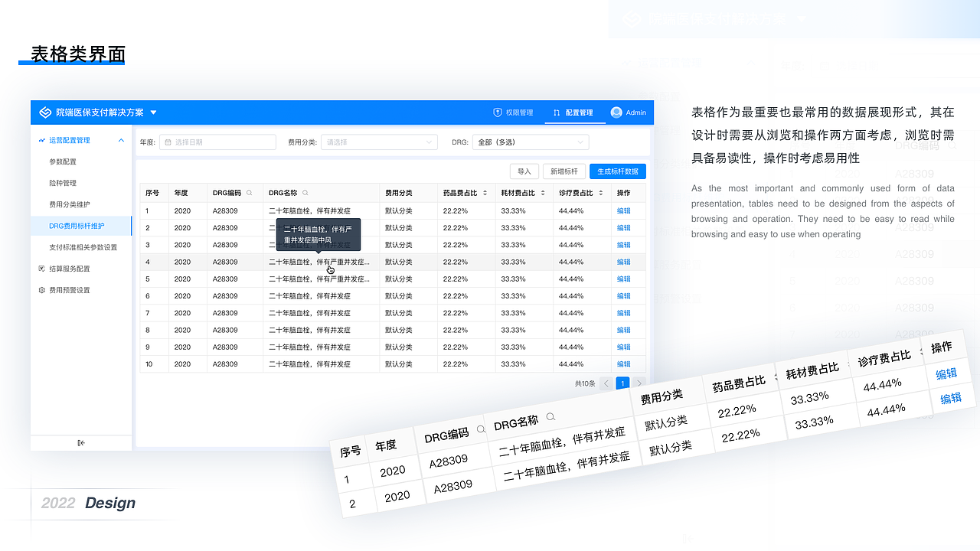Go to previous page with left arrow

pyautogui.click(x=606, y=383)
